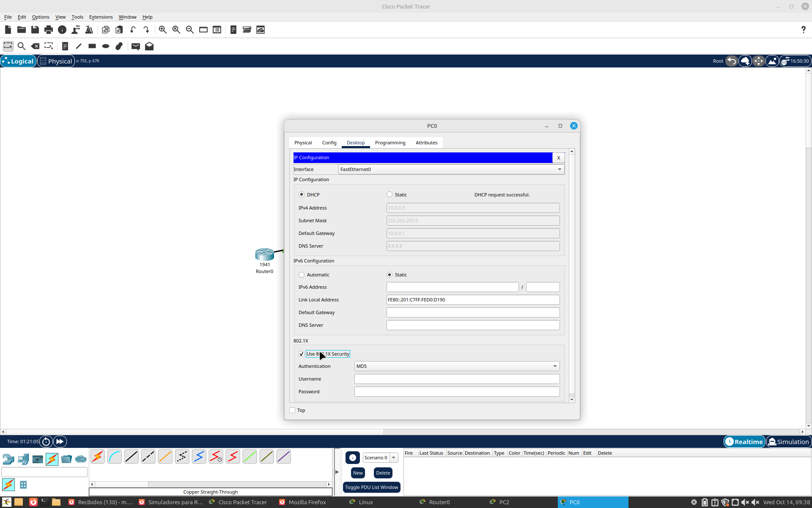Click the New file icon in toolbar

[x=8, y=30]
